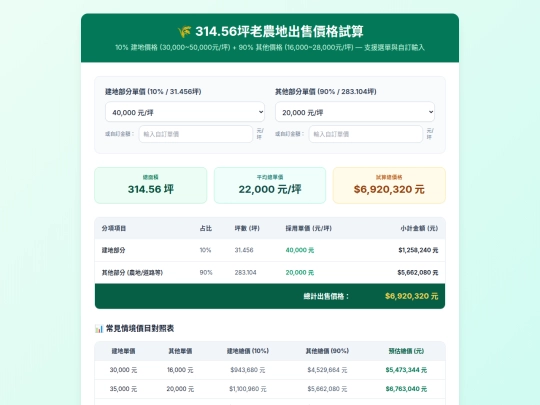Click the 其他總價 (90%) column header
Screen dimensions: 540x405
point(327,351)
